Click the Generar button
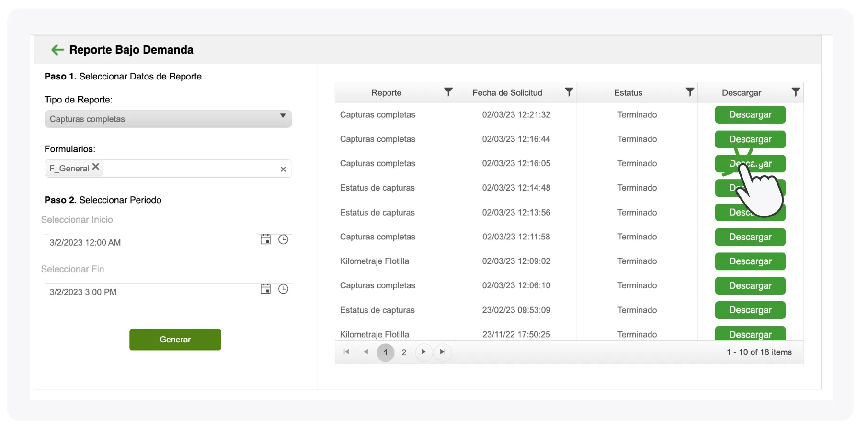Image resolution: width=868 pixels, height=431 pixels. tap(175, 340)
